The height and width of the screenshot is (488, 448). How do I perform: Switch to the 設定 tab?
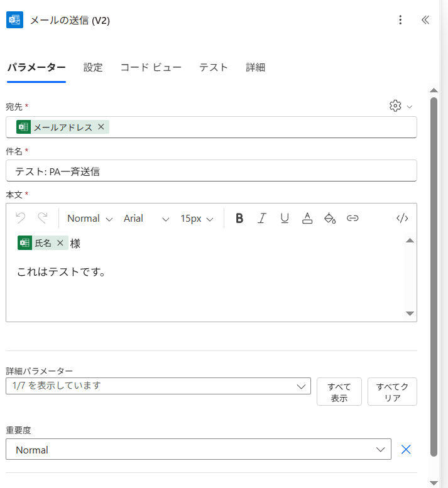93,67
